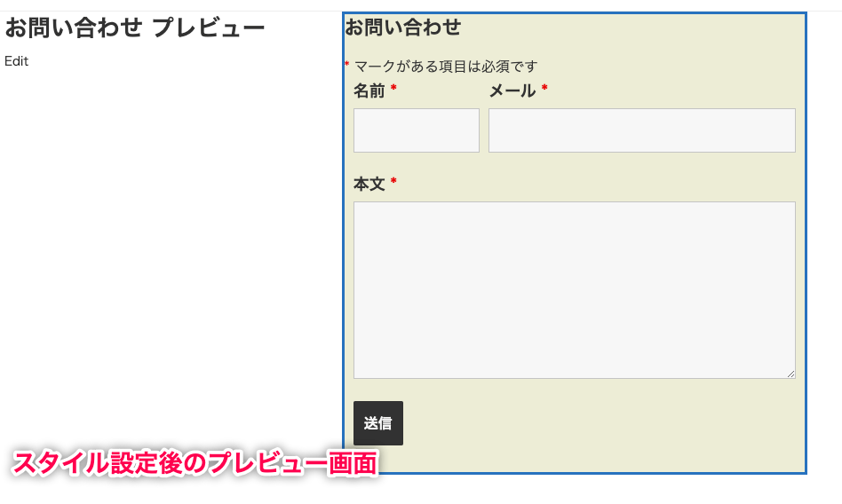The image size is (842, 504).
Task: Click the お問い合わせ form heading
Action: click(x=402, y=27)
